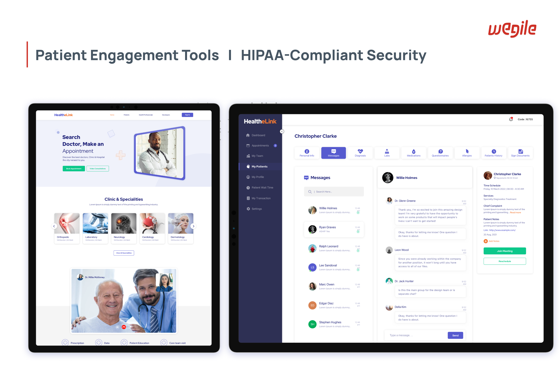Viewport: 560px width, 392px height.
Task: Click the Send button
Action: point(456,335)
